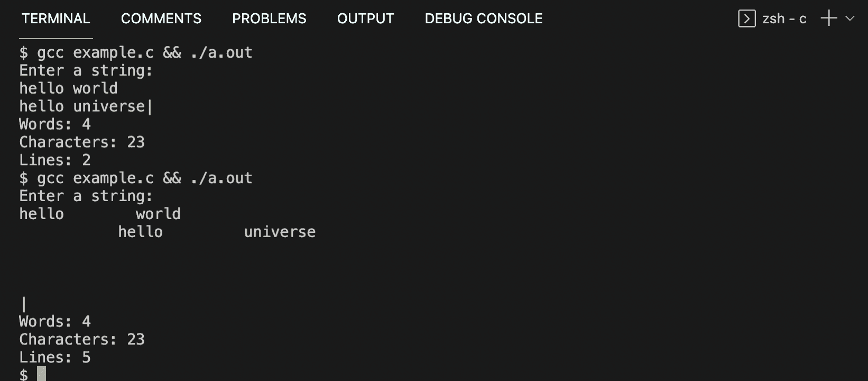The image size is (868, 381).
Task: Expand the launch profile dropdown chevron
Action: coord(849,19)
